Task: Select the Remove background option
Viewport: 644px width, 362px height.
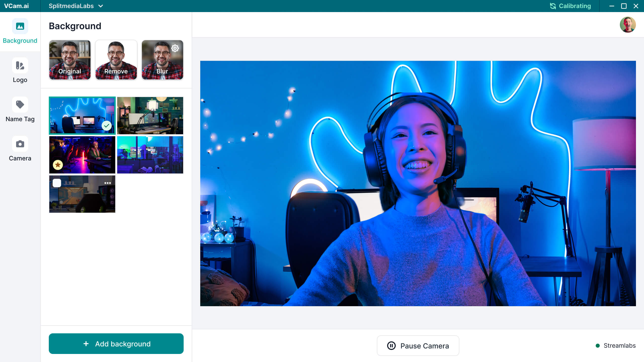Action: (x=116, y=60)
